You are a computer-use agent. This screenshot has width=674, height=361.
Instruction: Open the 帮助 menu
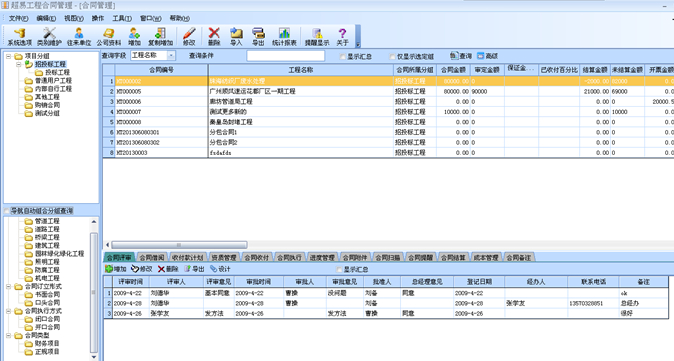(180, 18)
